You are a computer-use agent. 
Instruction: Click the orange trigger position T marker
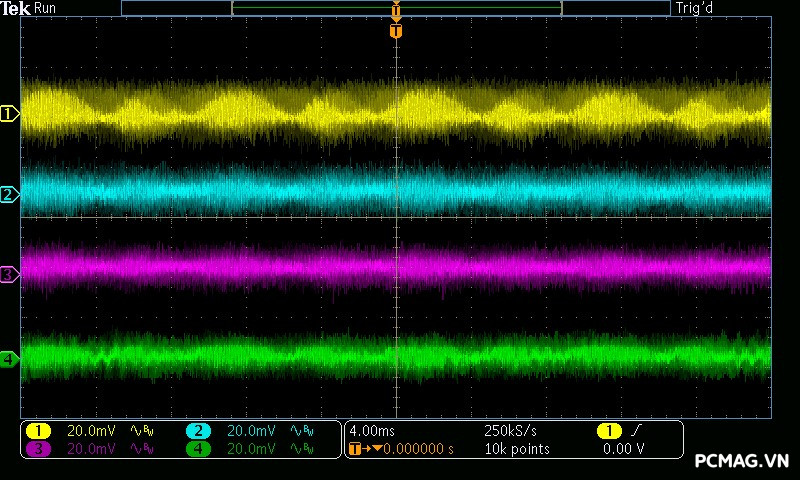tap(396, 31)
